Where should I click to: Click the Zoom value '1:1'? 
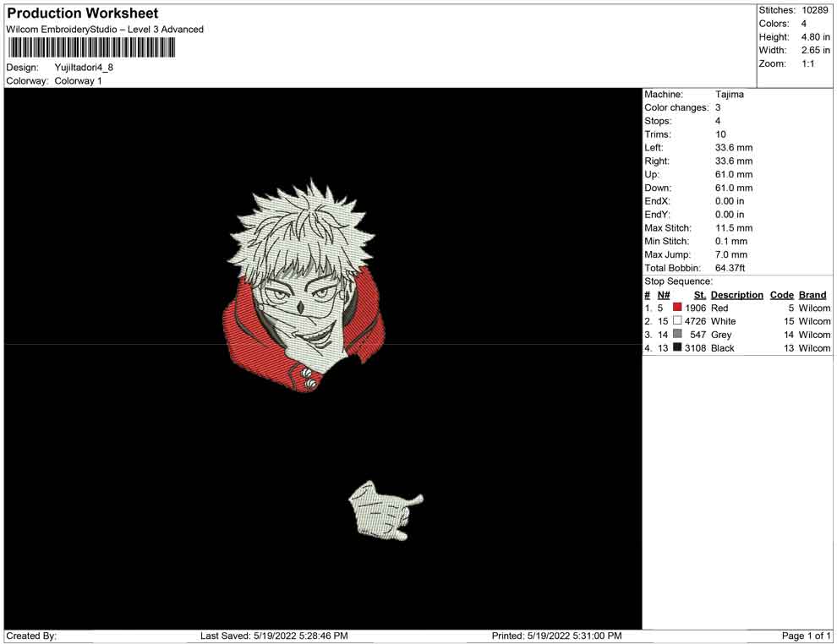pos(807,63)
